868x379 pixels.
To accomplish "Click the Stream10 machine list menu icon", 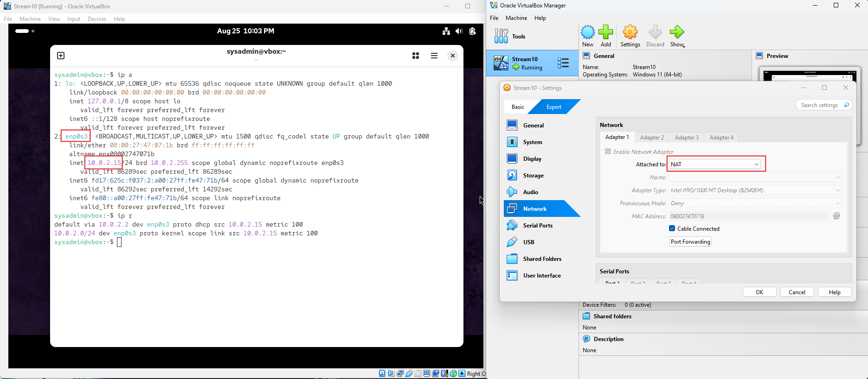I will (x=563, y=63).
